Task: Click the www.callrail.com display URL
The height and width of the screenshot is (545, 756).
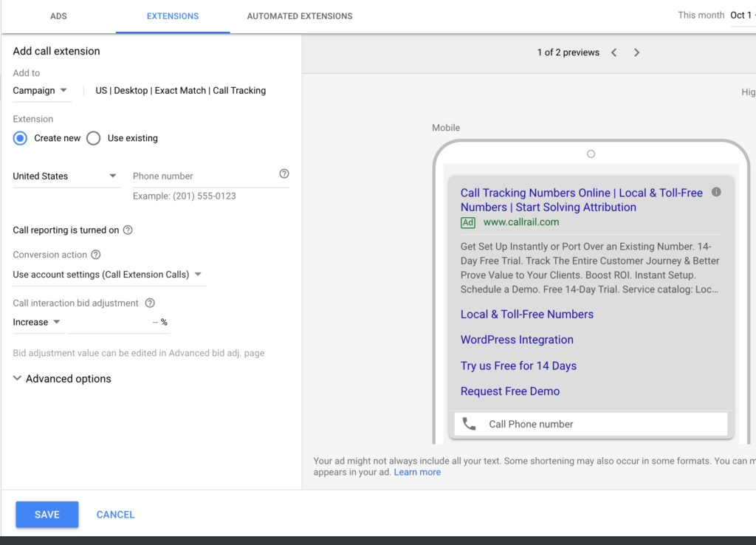Action: [x=521, y=222]
